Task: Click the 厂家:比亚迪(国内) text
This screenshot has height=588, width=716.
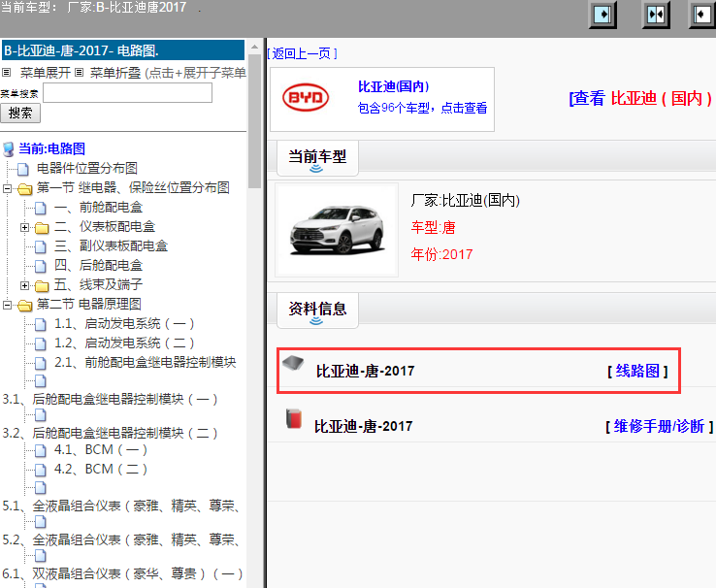Action: (466, 200)
